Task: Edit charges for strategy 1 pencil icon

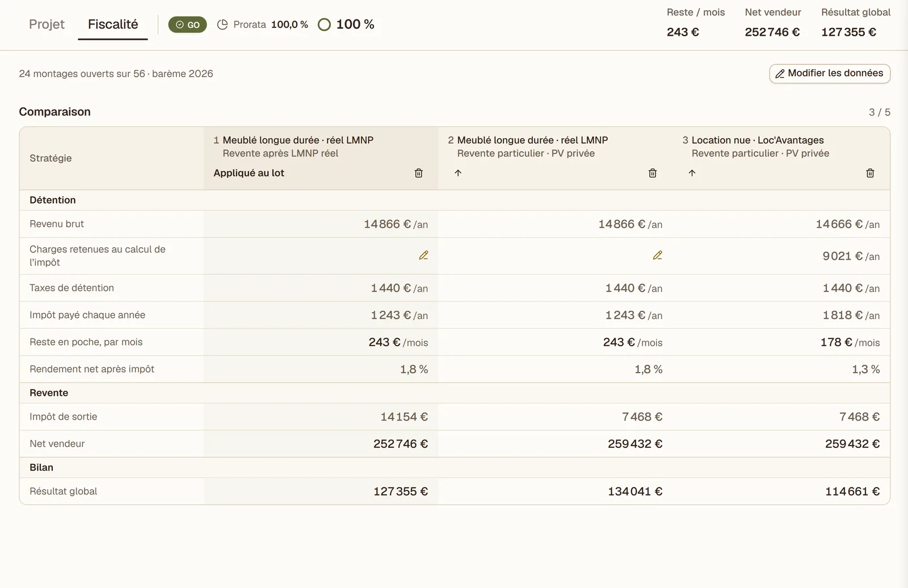Action: coord(423,255)
